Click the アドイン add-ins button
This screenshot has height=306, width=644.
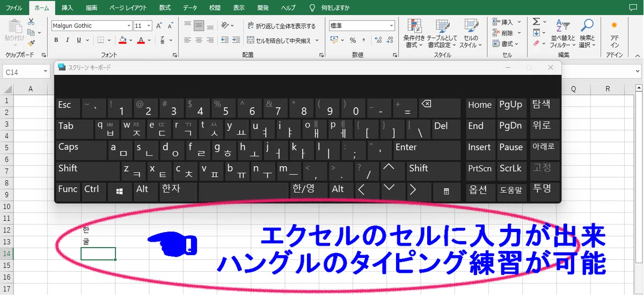tap(614, 33)
